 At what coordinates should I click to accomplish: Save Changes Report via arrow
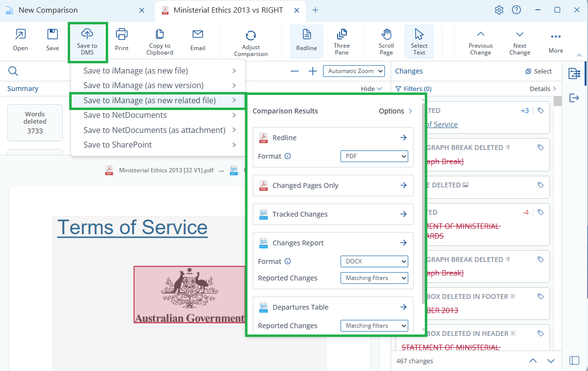pyautogui.click(x=403, y=243)
